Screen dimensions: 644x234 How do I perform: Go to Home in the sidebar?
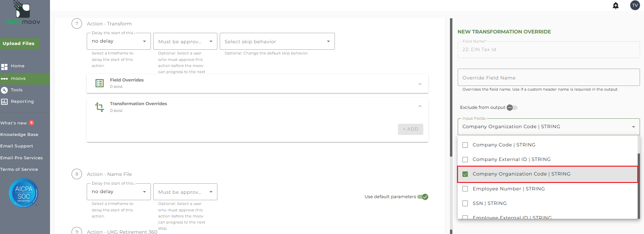18,66
